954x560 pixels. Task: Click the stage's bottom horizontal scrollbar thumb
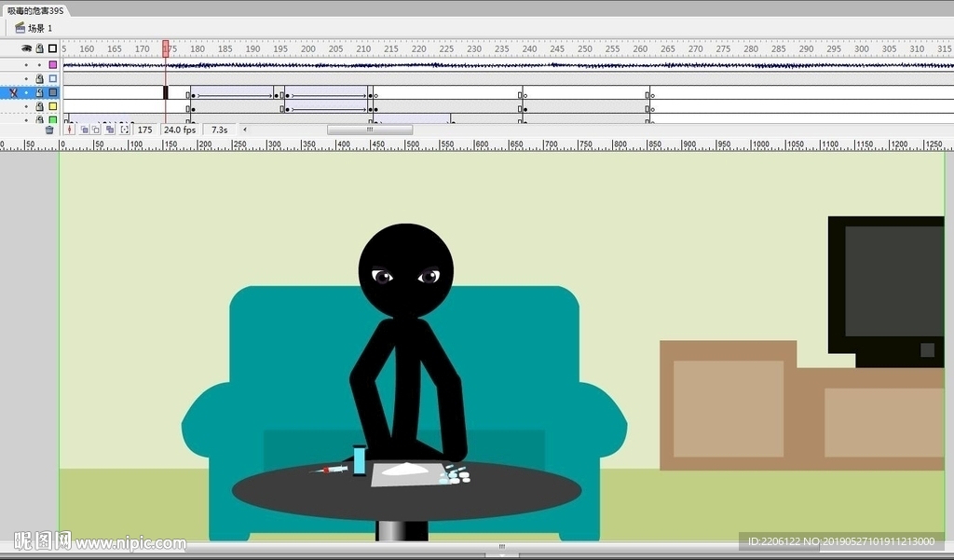(x=501, y=547)
